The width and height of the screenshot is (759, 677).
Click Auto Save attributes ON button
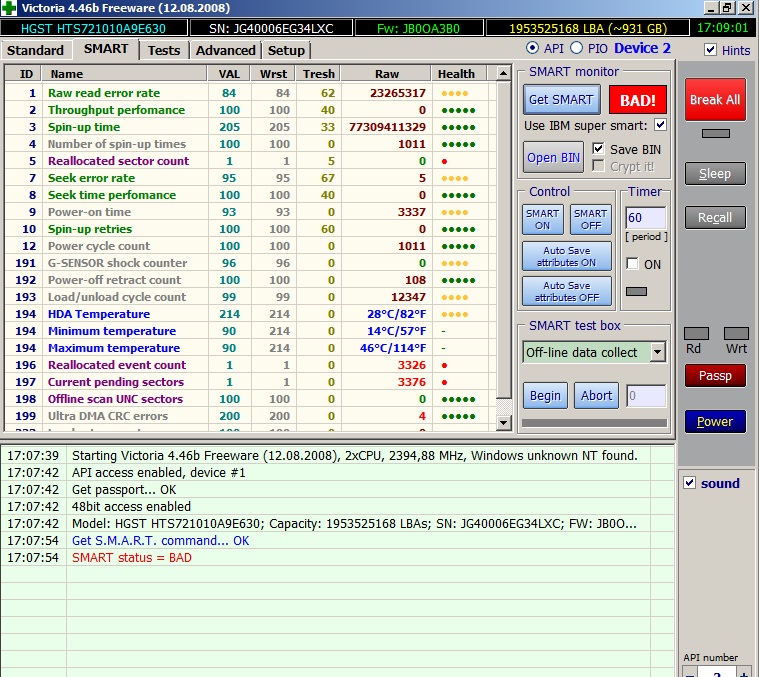pyautogui.click(x=566, y=256)
